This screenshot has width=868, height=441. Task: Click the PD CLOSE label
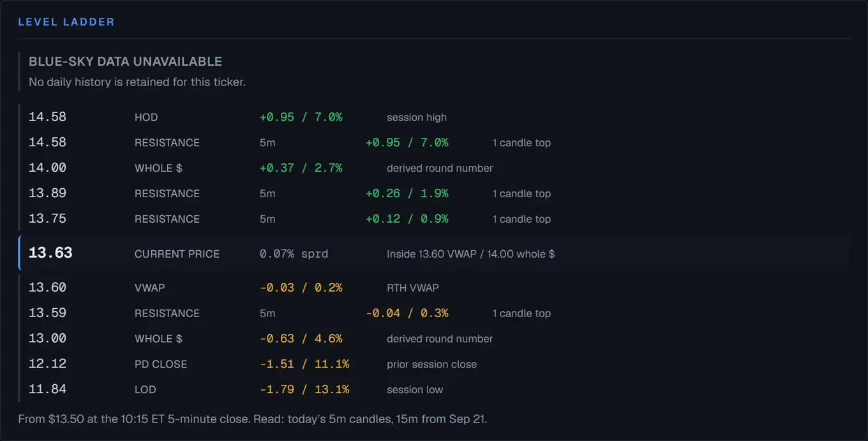point(161,365)
